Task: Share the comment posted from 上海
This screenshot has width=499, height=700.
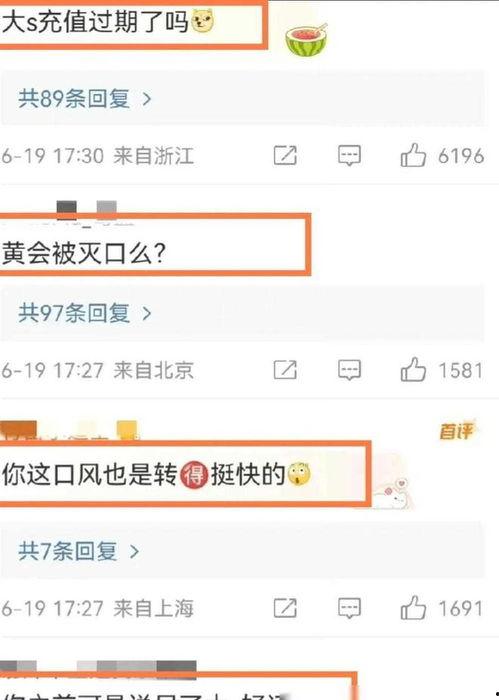Action: 285,608
